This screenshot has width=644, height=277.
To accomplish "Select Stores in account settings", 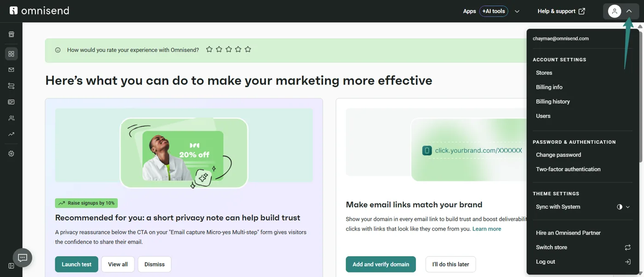I will tap(544, 73).
